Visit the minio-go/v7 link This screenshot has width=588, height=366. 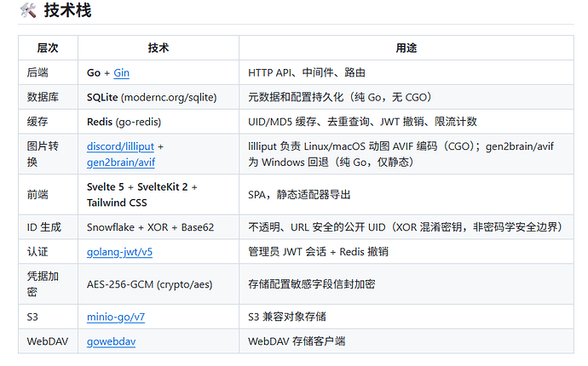click(116, 317)
